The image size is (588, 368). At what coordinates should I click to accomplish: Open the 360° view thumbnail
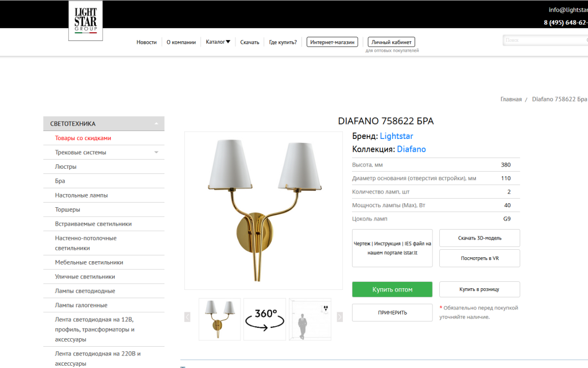265,319
